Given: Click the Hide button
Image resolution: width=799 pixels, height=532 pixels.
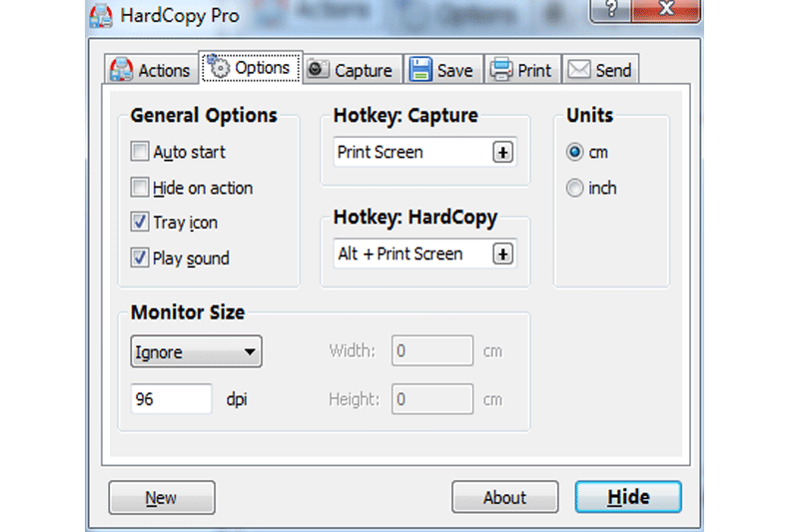Looking at the screenshot, I should coord(628,497).
